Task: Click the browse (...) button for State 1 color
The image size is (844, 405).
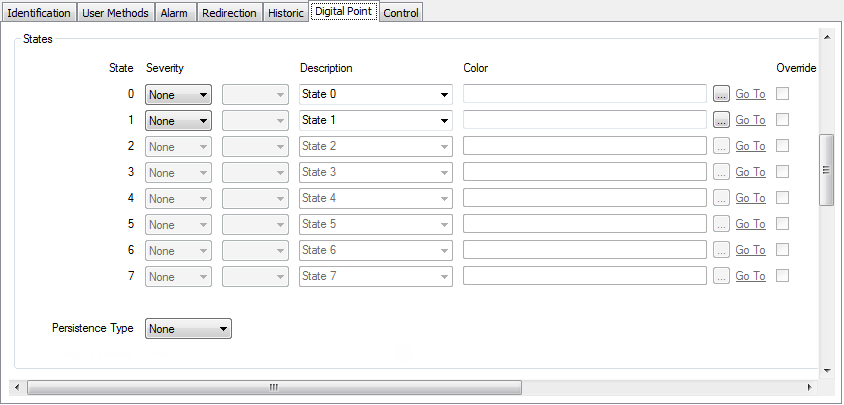Action: click(722, 120)
